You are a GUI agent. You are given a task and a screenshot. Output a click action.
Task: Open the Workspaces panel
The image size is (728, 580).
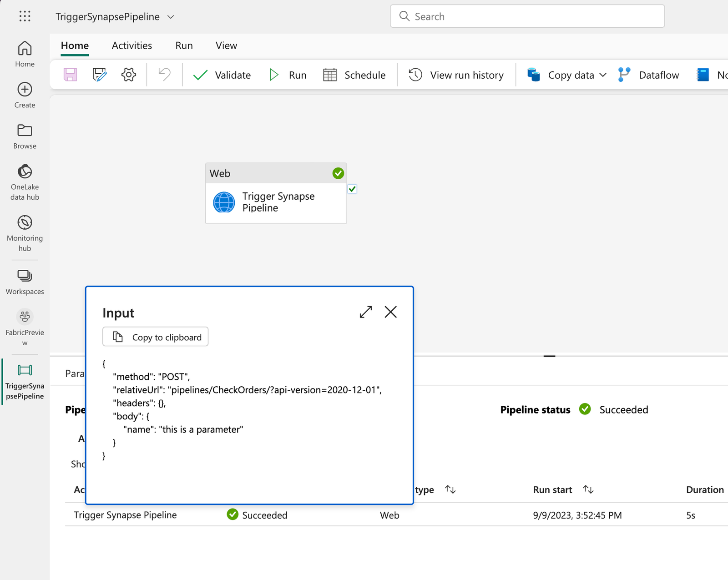(x=25, y=280)
